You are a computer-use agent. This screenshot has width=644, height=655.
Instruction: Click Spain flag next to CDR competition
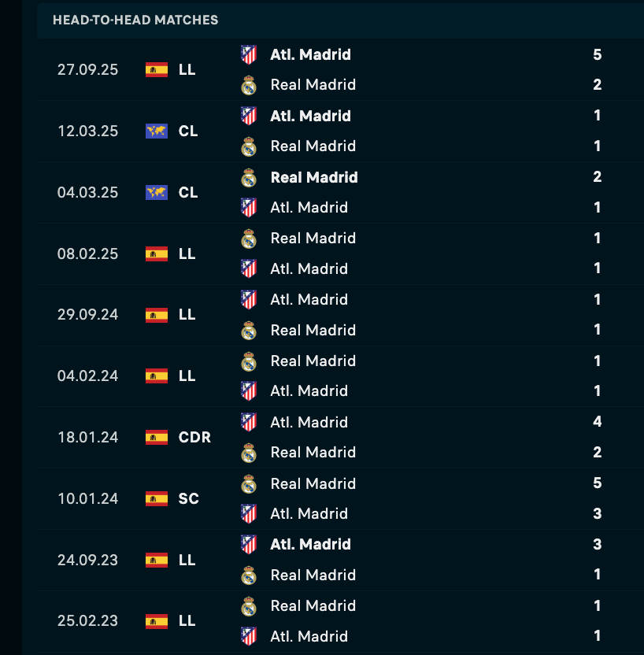tap(157, 437)
